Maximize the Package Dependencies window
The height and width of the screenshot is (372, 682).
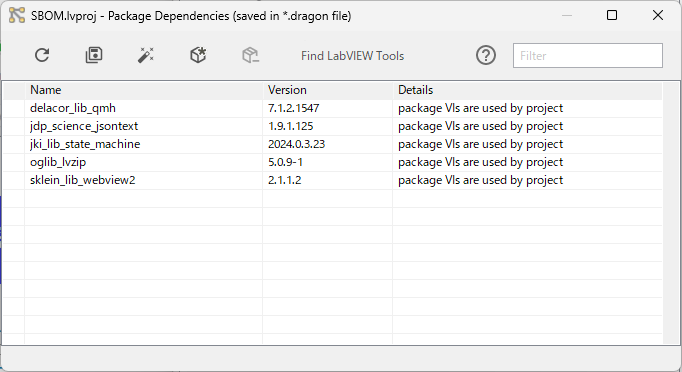click(x=612, y=15)
